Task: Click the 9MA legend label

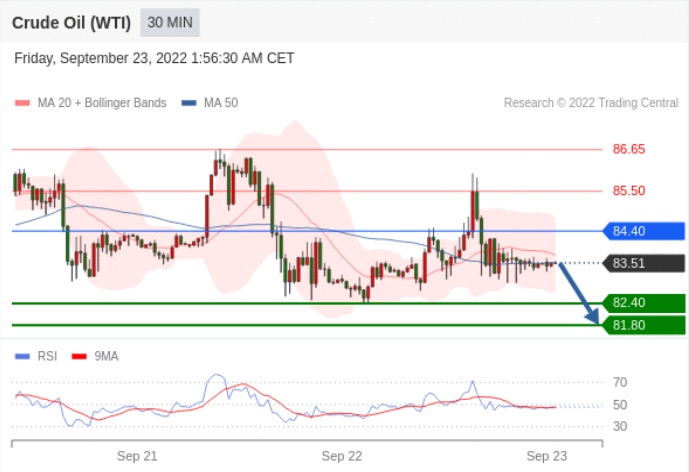Action: point(106,356)
